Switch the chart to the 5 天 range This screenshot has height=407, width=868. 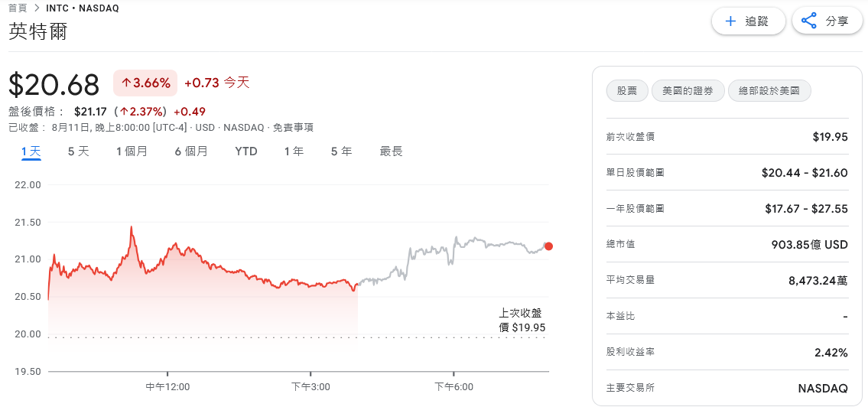(78, 151)
